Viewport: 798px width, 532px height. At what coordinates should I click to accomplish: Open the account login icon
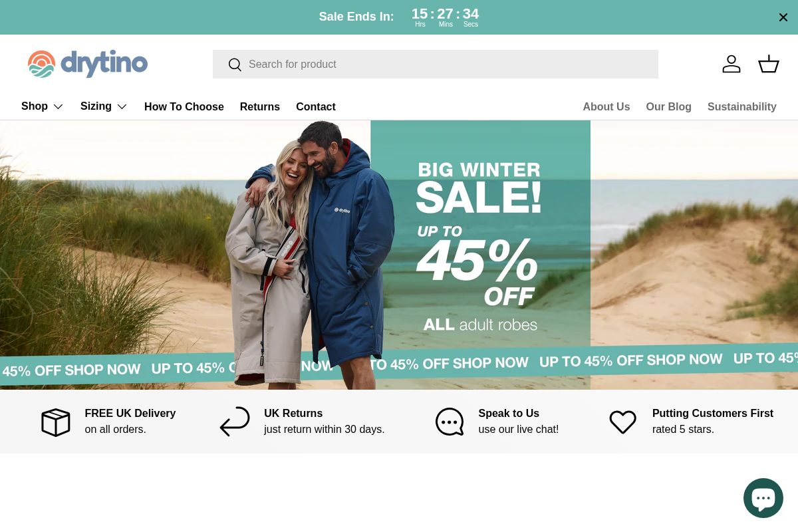pyautogui.click(x=731, y=64)
